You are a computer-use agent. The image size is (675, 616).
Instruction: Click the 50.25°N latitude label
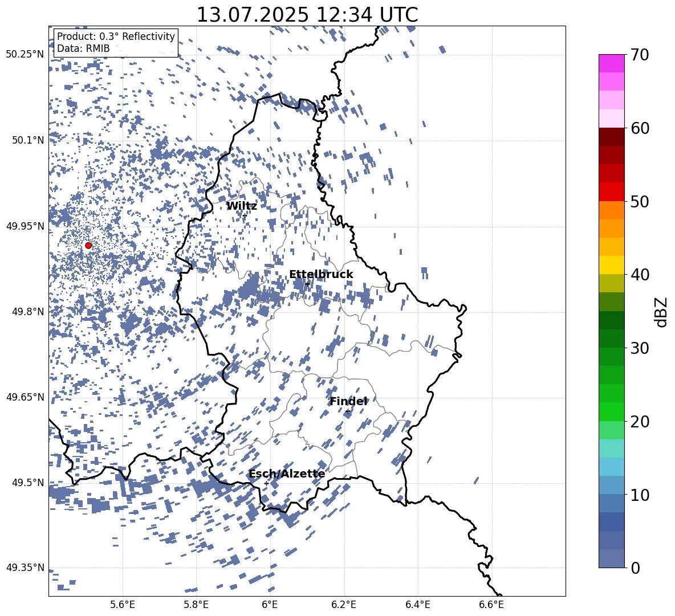25,55
